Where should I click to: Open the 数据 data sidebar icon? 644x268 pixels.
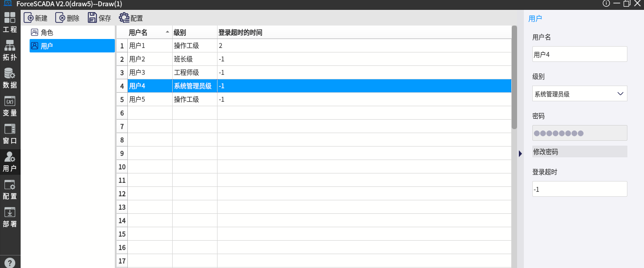[10, 78]
